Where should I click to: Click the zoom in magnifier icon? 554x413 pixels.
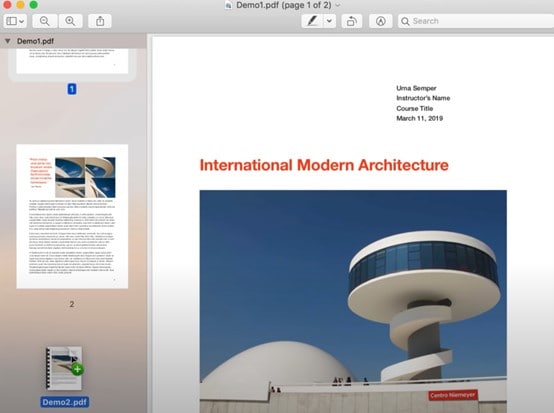pos(70,21)
